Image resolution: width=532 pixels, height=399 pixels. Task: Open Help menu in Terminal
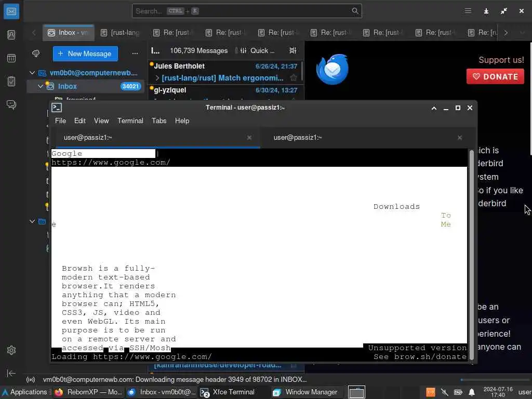coord(182,121)
